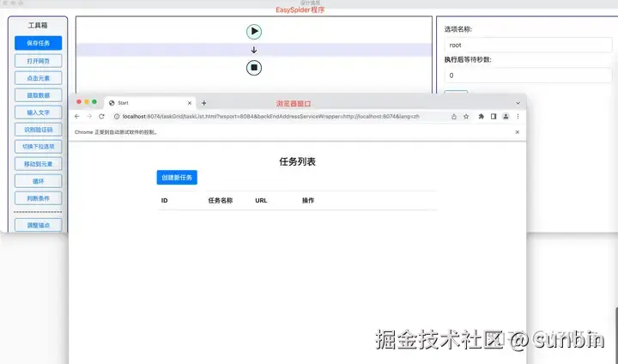The image size is (618, 364).
Task: Expand the tab search chevron in browser
Action: click(x=518, y=103)
